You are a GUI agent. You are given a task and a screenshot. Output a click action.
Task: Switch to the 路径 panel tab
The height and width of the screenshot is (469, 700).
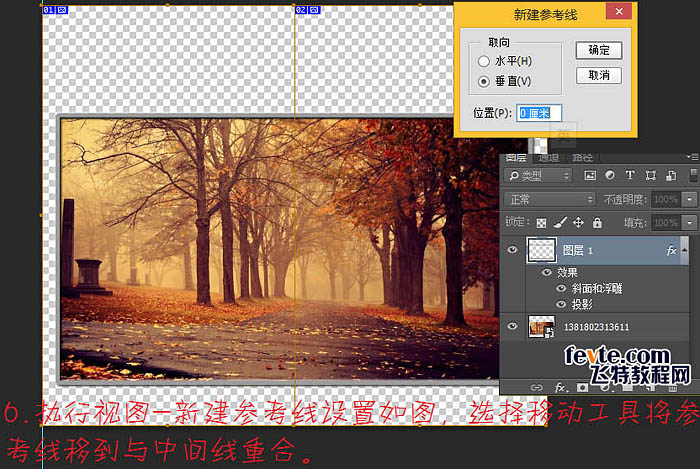[x=582, y=158]
